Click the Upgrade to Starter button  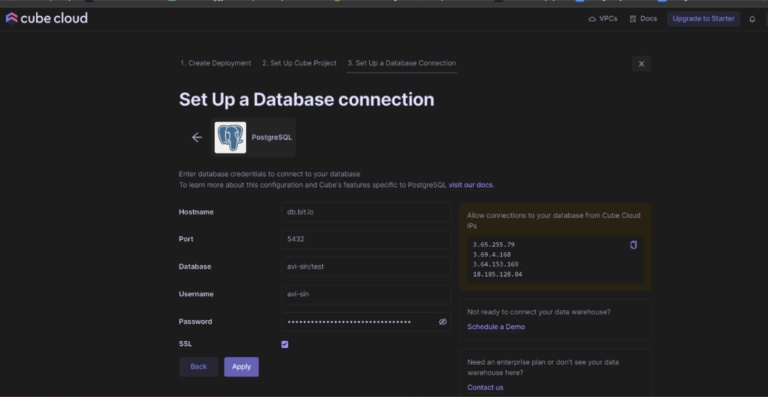pyautogui.click(x=703, y=19)
